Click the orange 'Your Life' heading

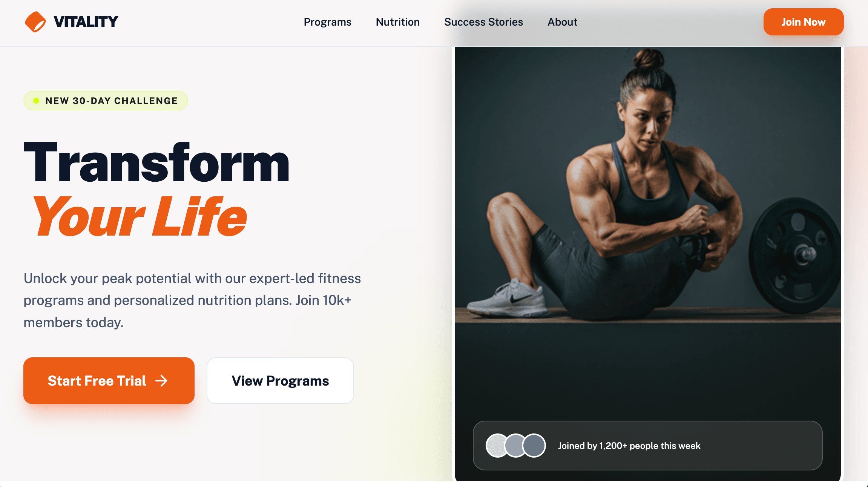click(140, 217)
